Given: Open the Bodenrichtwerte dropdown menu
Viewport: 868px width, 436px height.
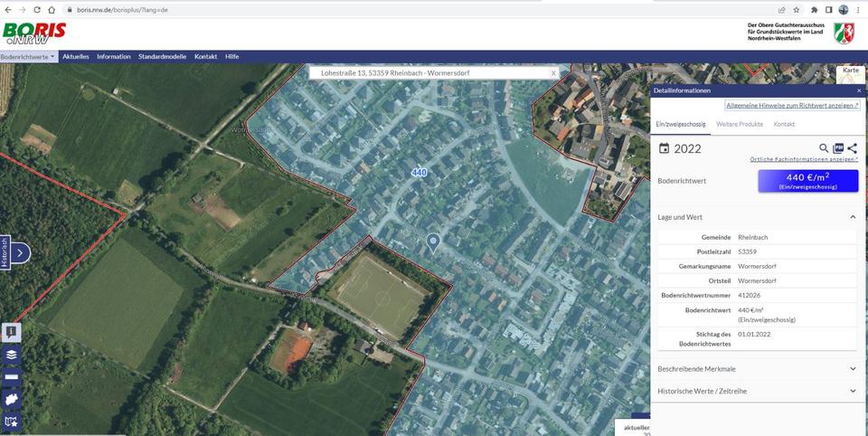Looking at the screenshot, I should [29, 56].
